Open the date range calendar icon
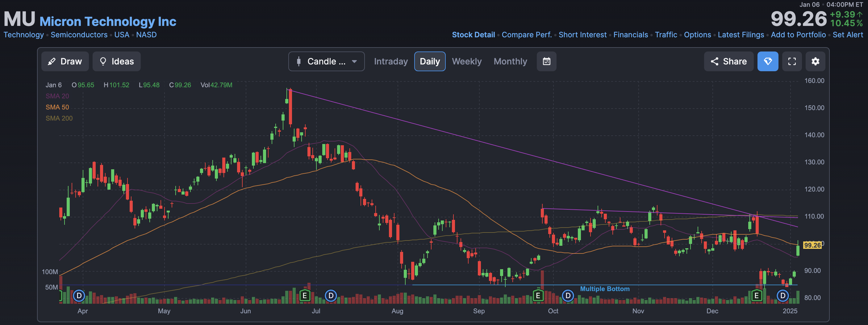Screen dimensions: 868x325 tap(547, 61)
